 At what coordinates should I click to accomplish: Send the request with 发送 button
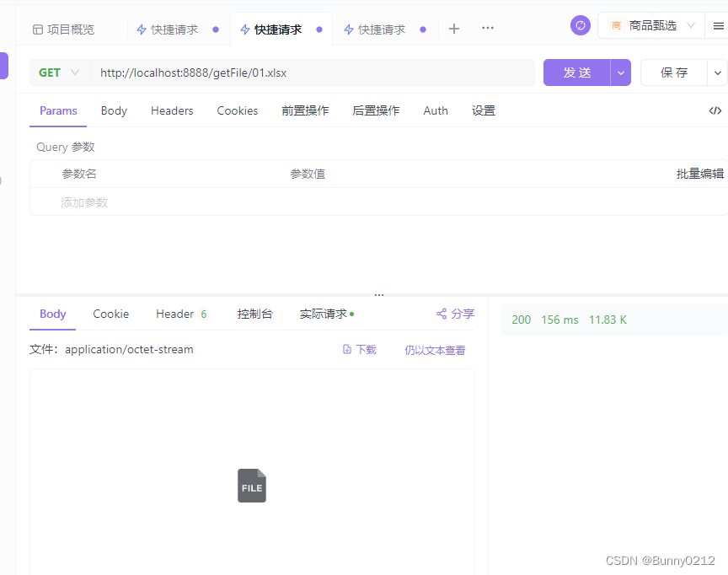pos(577,73)
